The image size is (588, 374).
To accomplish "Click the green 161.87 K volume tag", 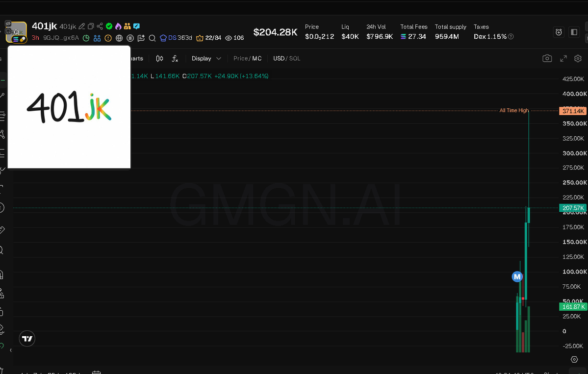I will [573, 306].
